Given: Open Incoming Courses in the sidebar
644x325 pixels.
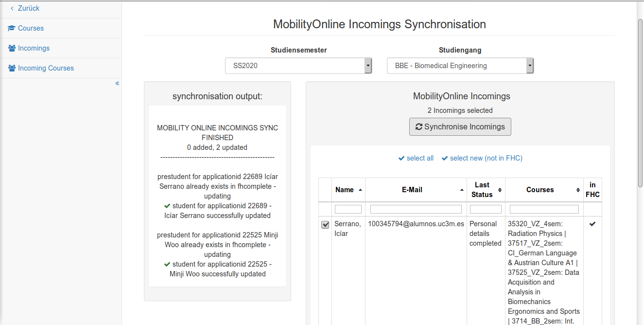Looking at the screenshot, I should pos(41,68).
